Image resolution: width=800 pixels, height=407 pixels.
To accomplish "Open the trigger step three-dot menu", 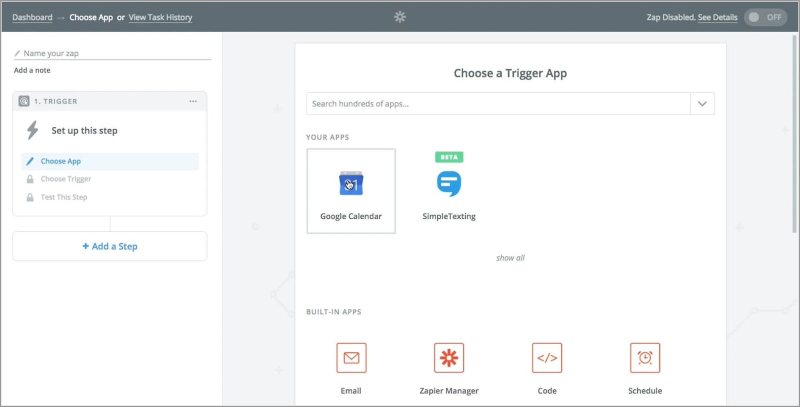I will [x=193, y=101].
